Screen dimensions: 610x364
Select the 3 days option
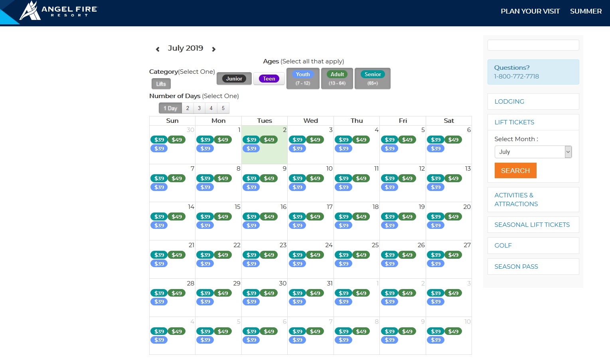pyautogui.click(x=199, y=108)
